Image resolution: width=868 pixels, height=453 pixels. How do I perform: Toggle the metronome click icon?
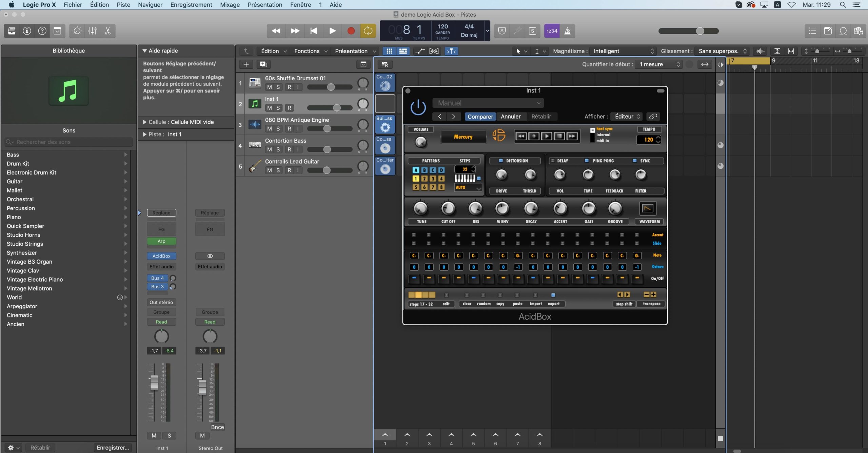click(x=567, y=31)
